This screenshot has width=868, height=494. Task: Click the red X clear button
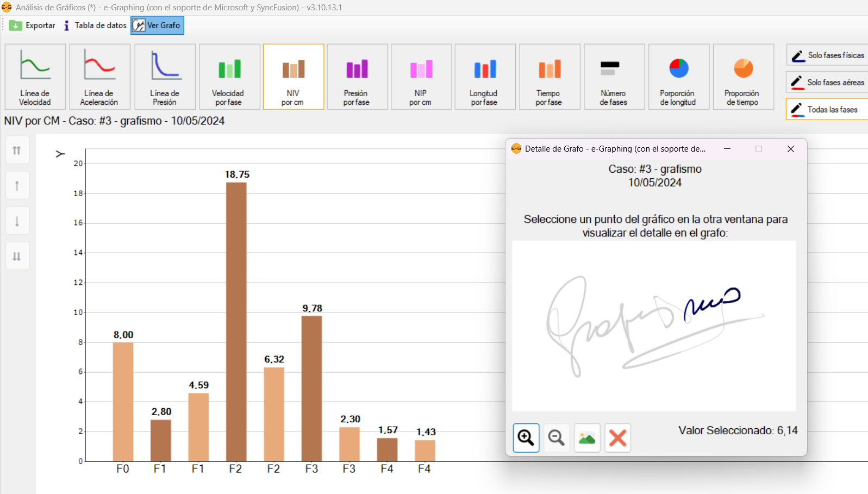click(x=617, y=437)
